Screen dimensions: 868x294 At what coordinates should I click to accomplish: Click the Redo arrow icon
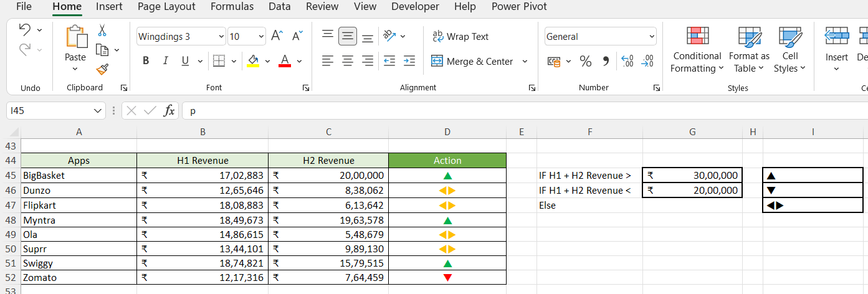[x=26, y=49]
